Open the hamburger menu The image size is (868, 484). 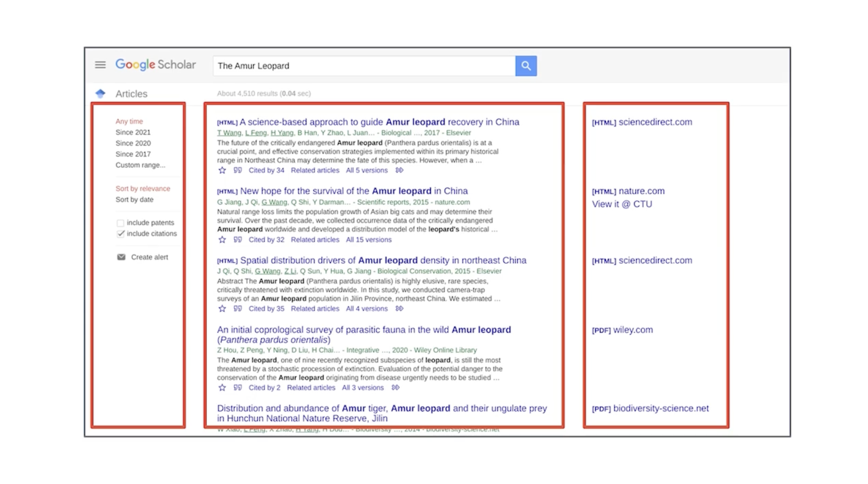click(100, 65)
